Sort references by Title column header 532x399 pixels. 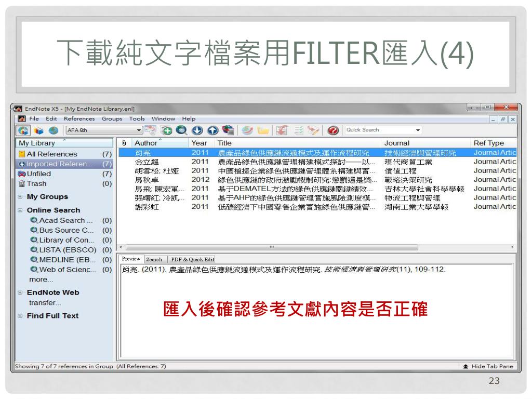click(x=298, y=143)
